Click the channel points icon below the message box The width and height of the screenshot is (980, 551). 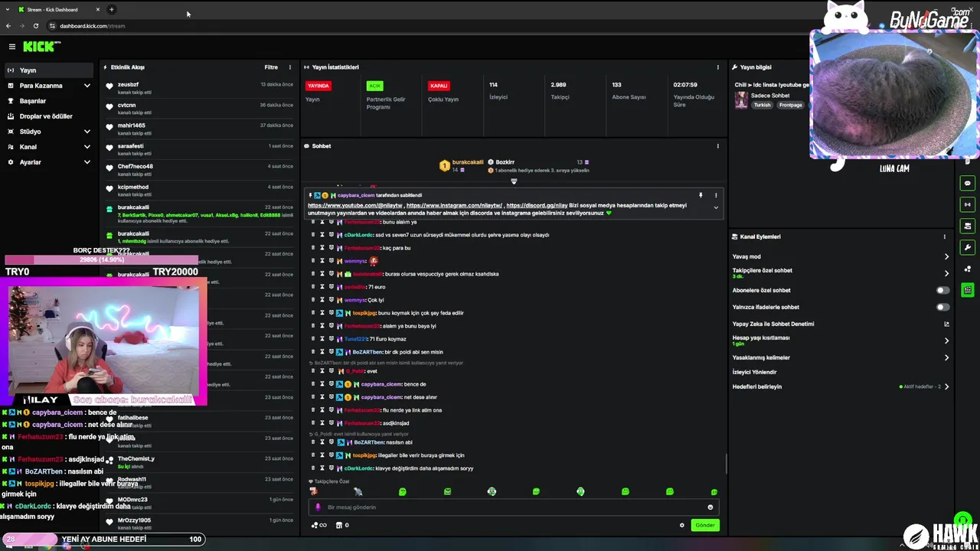[x=318, y=525]
